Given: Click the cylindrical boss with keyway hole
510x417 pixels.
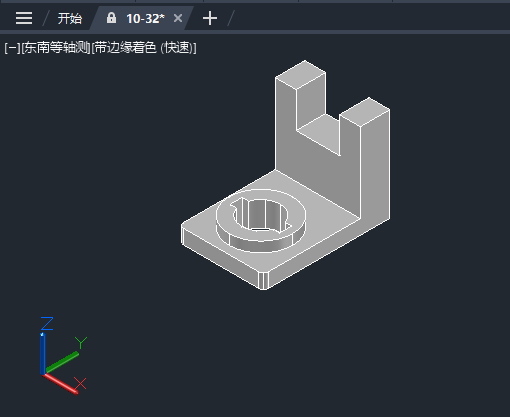Looking at the screenshot, I should tap(260, 220).
